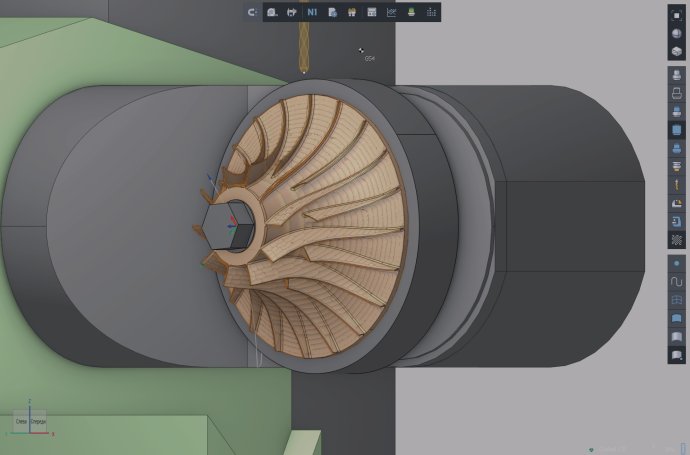Click the 'Спереди' face of the view cube

38,422
